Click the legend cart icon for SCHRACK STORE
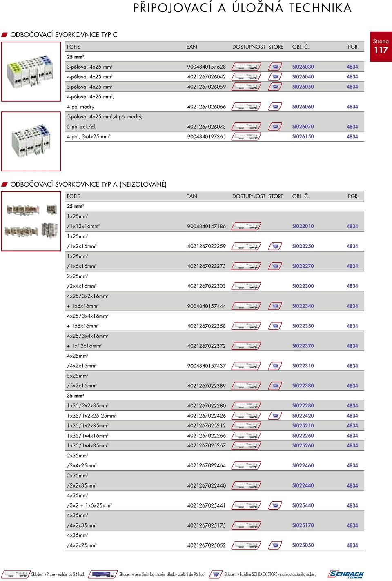 [216, 574]
